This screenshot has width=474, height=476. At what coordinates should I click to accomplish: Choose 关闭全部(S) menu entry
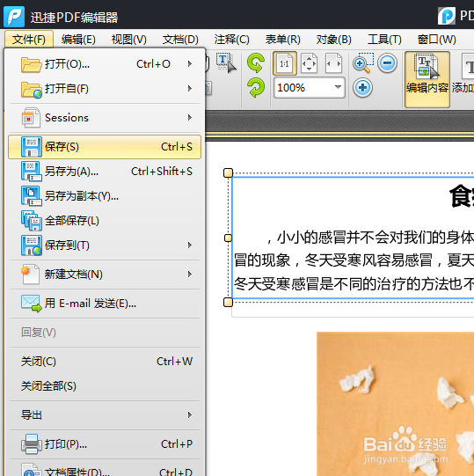[x=105, y=386]
